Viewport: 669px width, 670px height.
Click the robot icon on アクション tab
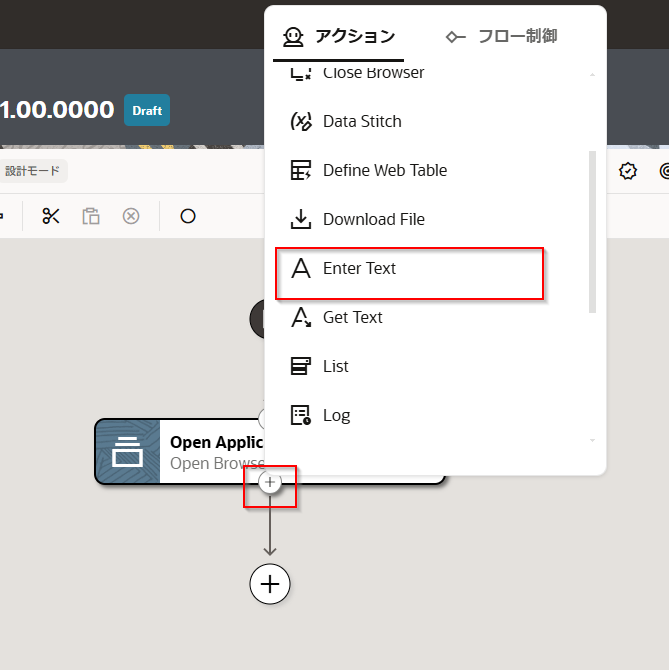[293, 37]
